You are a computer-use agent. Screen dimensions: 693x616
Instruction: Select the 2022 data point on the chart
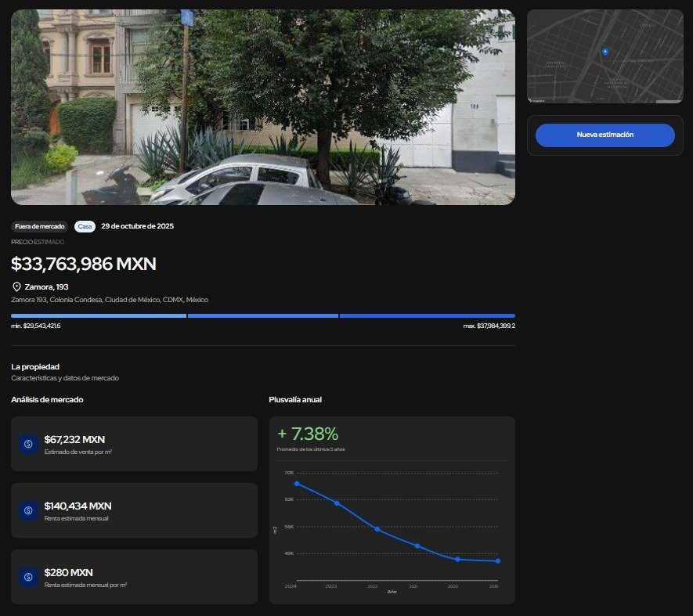(x=377, y=529)
